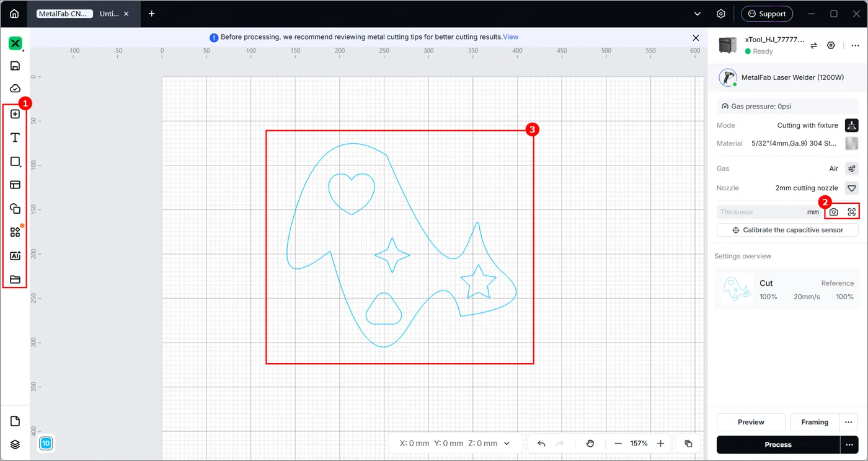The width and height of the screenshot is (868, 461).
Task: Close the metal cutting tips banner
Action: (696, 38)
